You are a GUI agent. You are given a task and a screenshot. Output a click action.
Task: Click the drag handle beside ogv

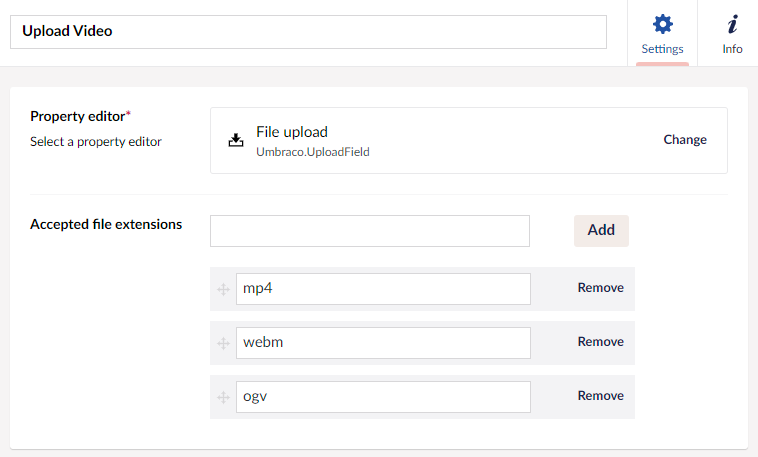(223, 397)
